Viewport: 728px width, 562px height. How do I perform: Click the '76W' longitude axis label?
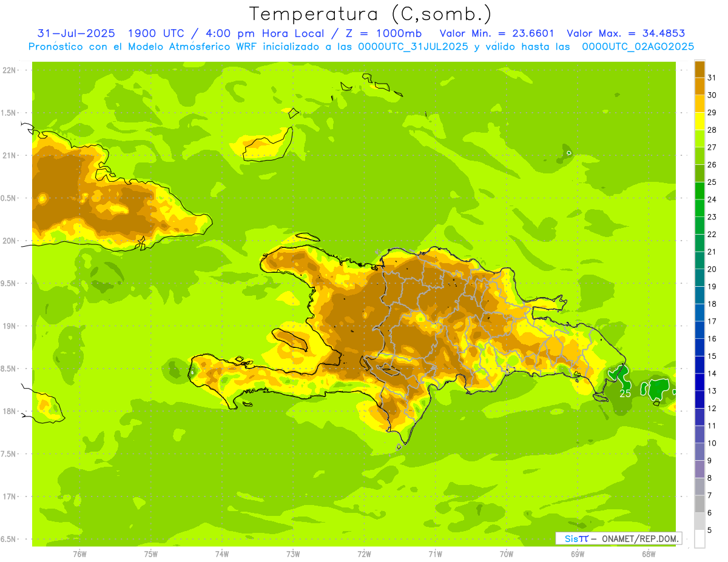point(79,554)
